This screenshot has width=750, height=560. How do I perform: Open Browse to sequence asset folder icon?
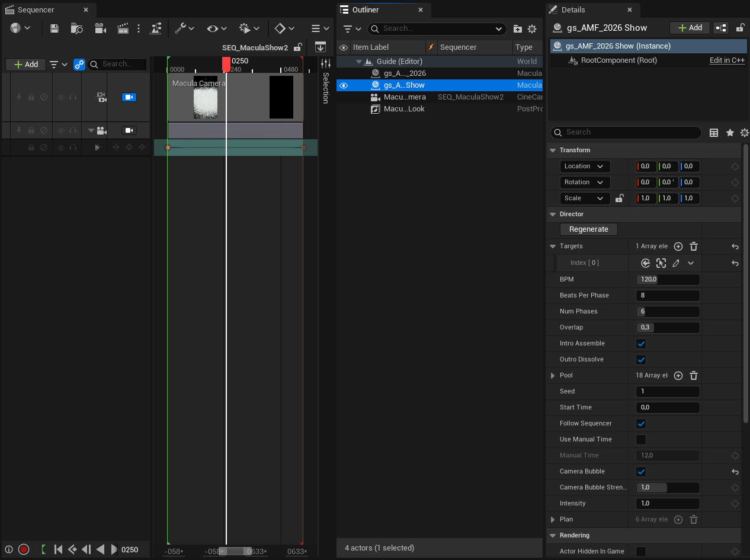[x=76, y=28]
